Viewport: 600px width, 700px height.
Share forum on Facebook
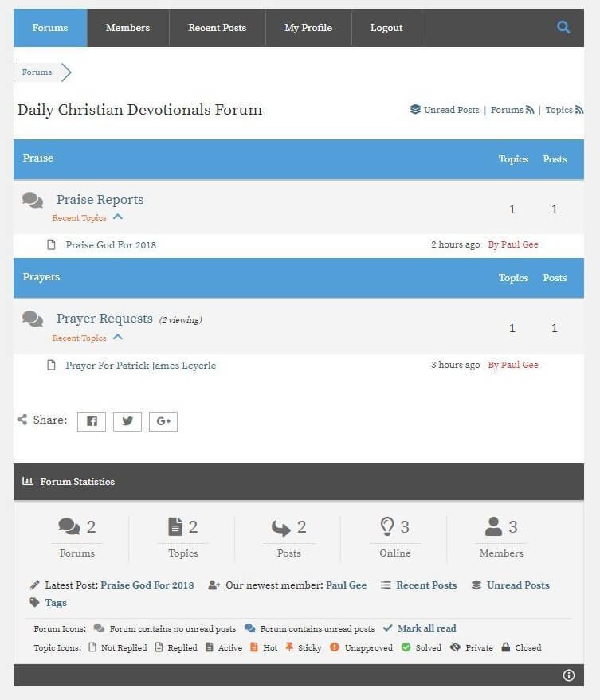92,421
